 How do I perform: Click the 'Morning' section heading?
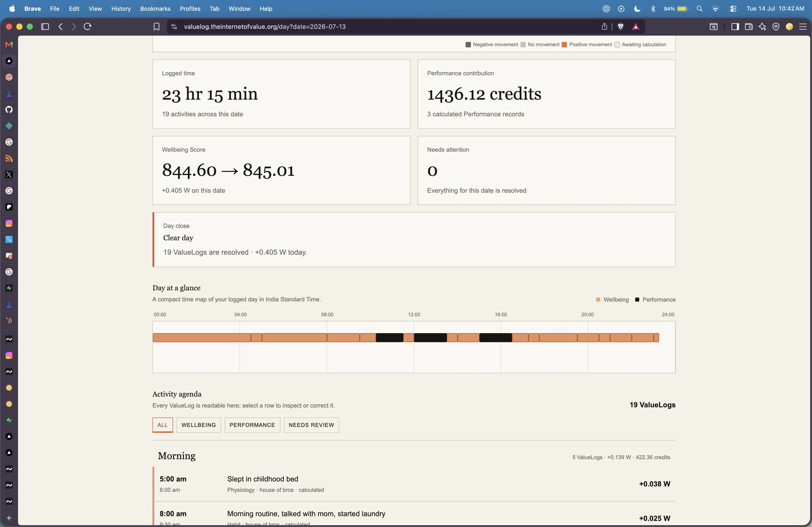pos(176,456)
